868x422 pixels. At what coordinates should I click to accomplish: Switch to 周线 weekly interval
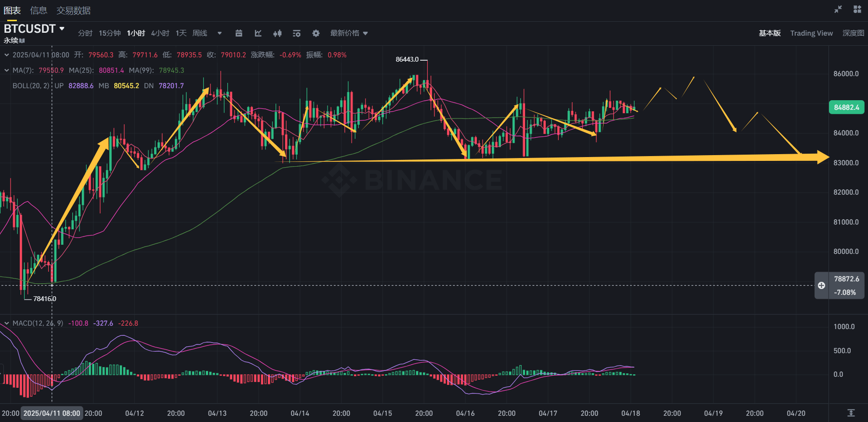[200, 33]
